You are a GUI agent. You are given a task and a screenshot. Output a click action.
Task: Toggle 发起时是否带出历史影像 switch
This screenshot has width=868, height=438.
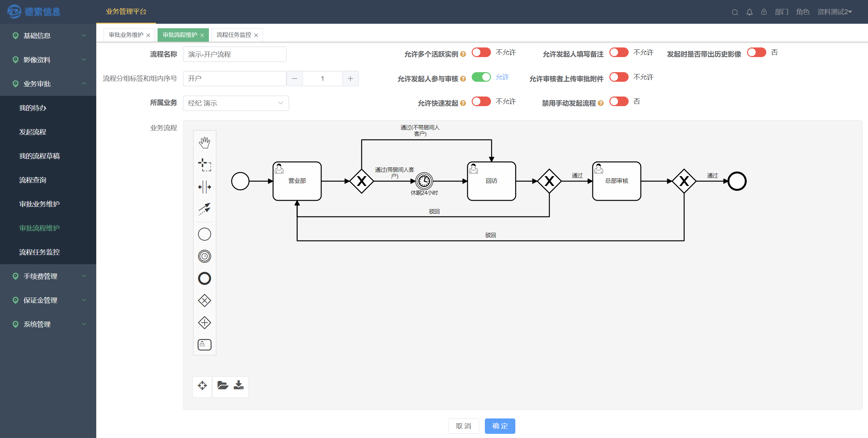[756, 53]
